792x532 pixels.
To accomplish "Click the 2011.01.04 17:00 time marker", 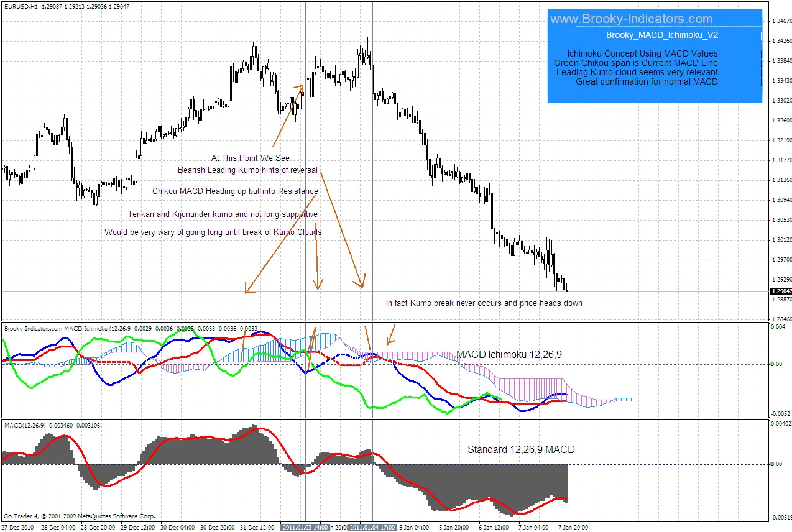I will (372, 527).
